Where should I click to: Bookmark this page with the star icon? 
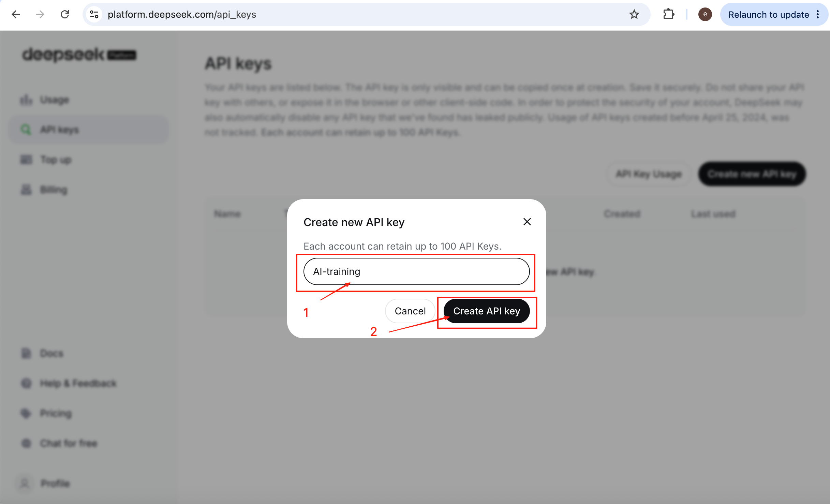(634, 14)
